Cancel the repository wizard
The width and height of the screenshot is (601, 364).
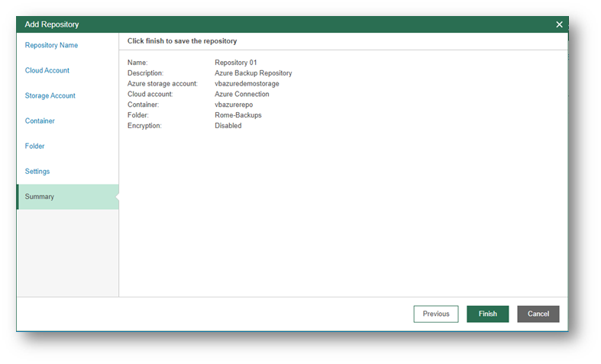pos(538,314)
